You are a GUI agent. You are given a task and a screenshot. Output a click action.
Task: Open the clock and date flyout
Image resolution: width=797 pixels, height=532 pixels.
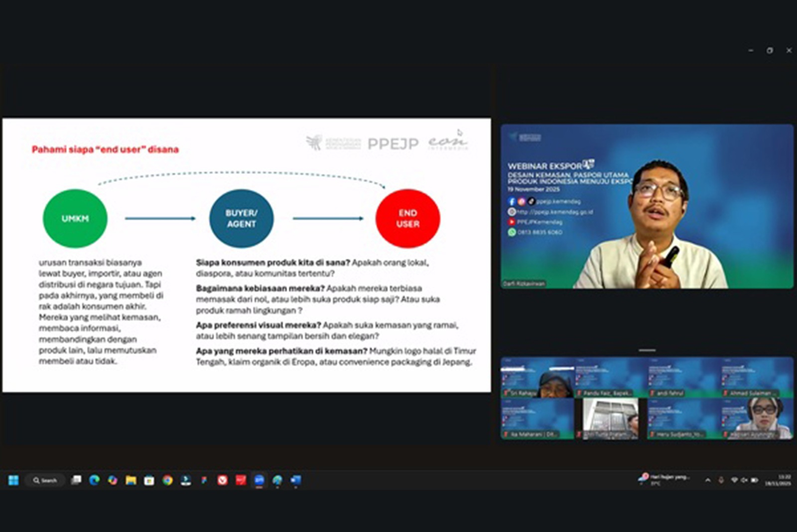778,480
